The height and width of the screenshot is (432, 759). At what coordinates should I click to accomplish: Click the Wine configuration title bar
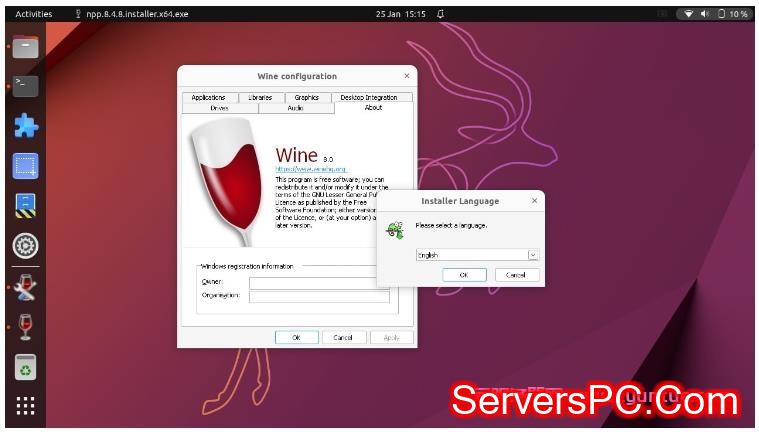tap(297, 76)
